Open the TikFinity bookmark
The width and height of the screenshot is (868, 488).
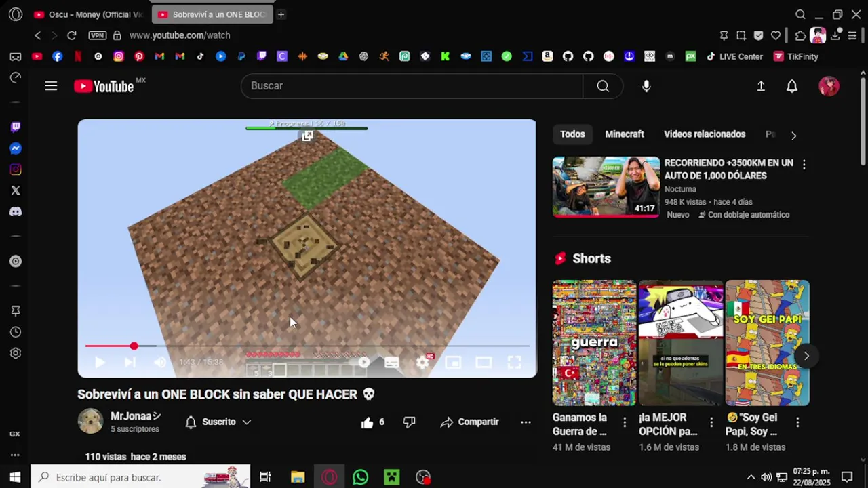tap(796, 56)
